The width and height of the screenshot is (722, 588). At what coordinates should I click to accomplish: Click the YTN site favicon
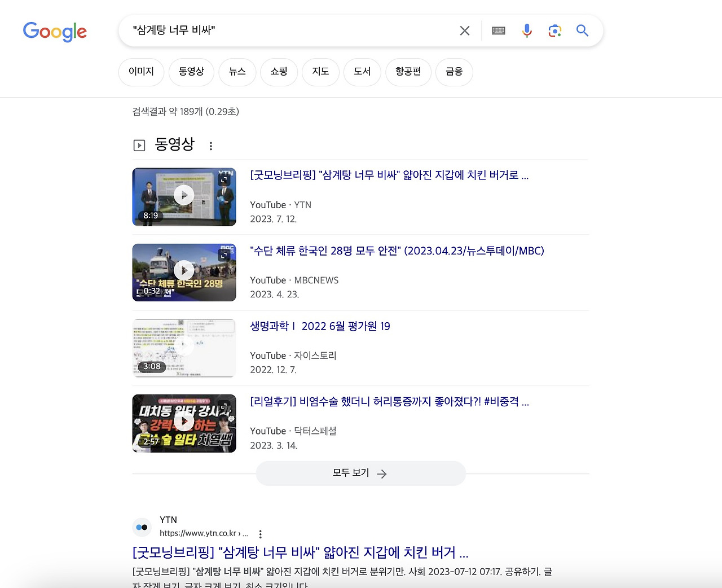tap(142, 527)
